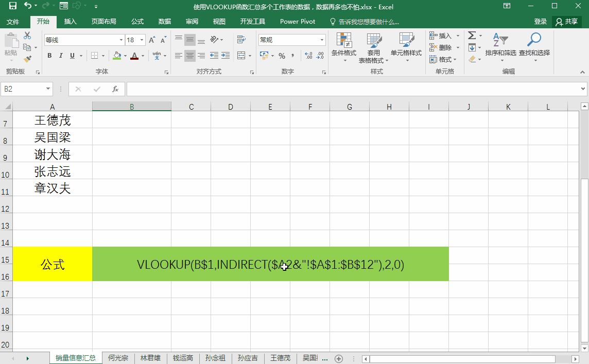Merge and center cells icon
The image size is (589, 364).
(241, 56)
